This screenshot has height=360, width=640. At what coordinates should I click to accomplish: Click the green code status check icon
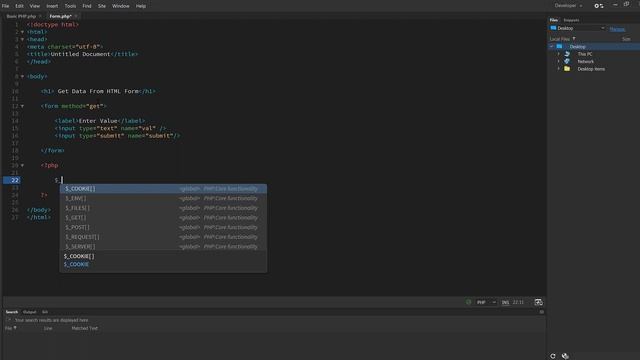[469, 302]
